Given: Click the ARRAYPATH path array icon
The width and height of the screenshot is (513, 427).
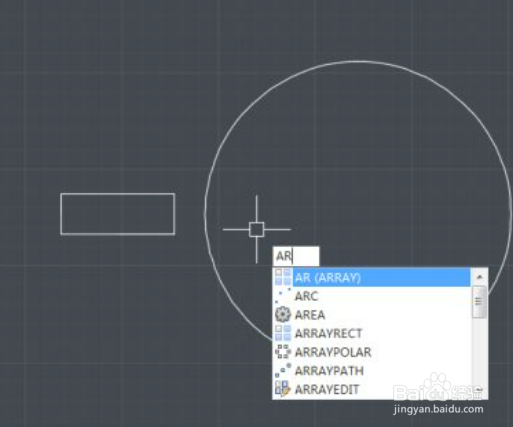Looking at the screenshot, I should coord(283,371).
